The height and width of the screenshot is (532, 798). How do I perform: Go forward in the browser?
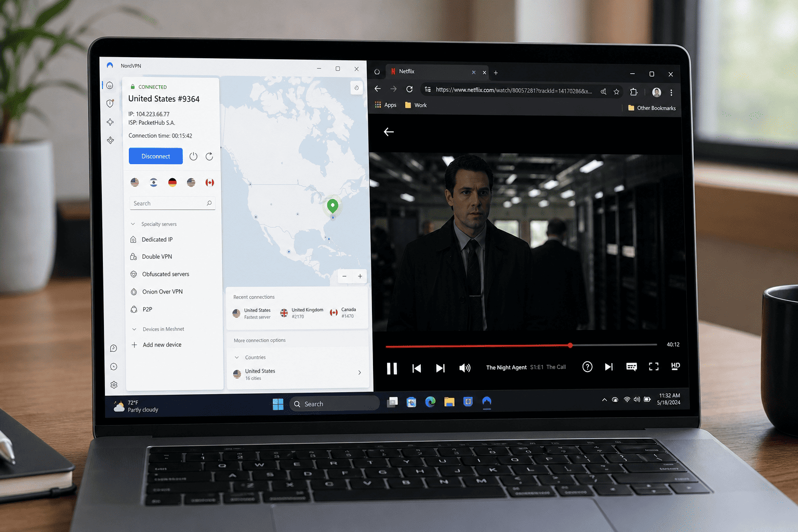pos(393,89)
